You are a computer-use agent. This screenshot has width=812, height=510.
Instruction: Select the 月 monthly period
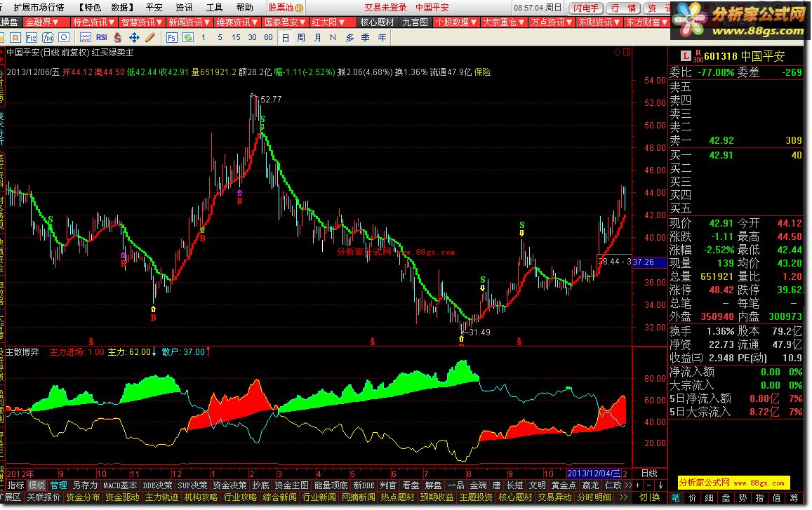tap(317, 37)
